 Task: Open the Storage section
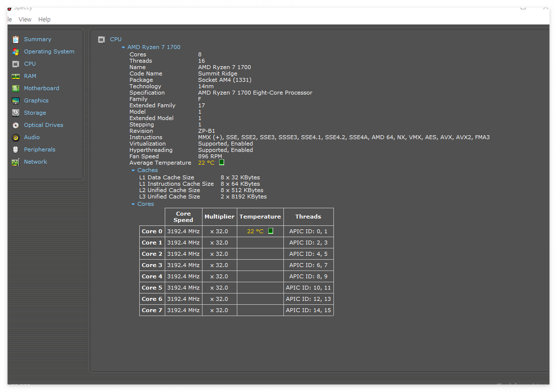(35, 113)
